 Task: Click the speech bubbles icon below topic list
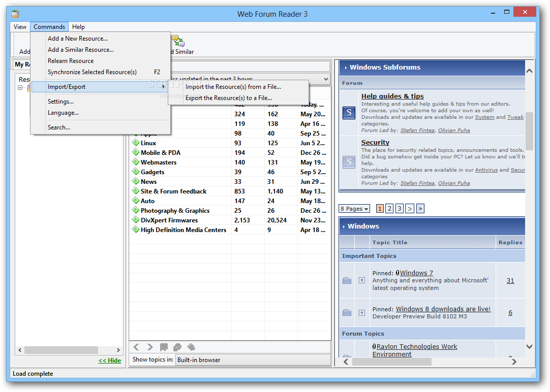[x=177, y=347]
